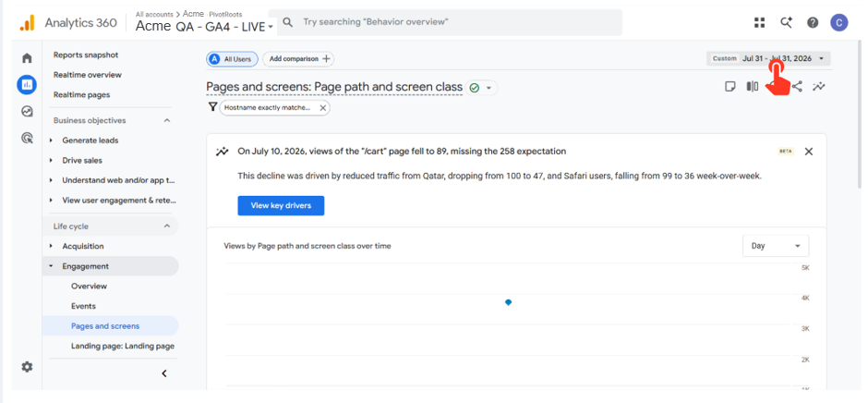Image resolution: width=868 pixels, height=403 pixels.
Task: Select the Reports icon in left rail
Action: pyautogui.click(x=27, y=85)
